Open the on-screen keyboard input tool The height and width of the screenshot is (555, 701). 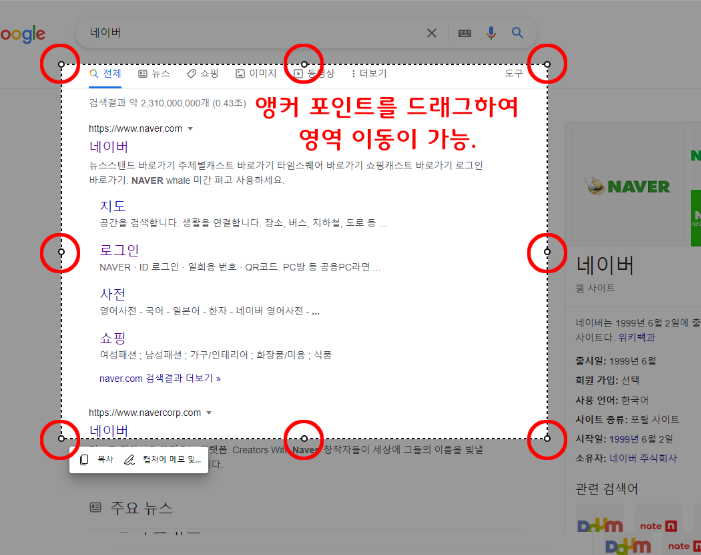coord(465,33)
